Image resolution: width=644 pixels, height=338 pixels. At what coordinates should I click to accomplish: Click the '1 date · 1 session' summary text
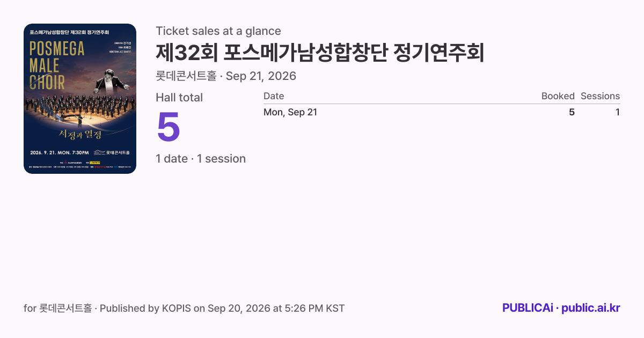[201, 159]
